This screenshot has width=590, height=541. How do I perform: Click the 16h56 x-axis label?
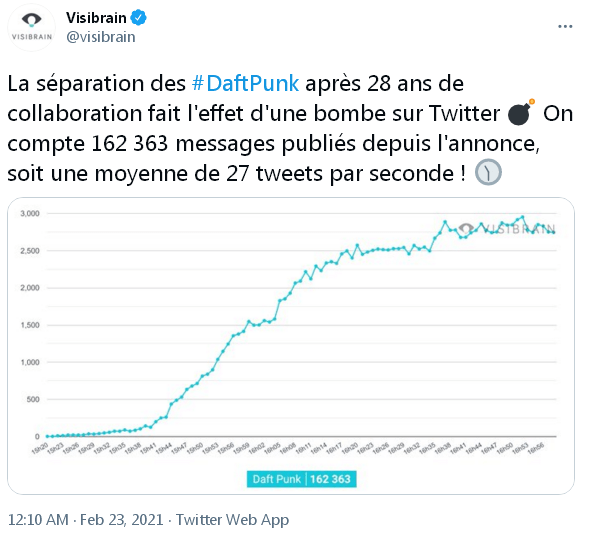(x=536, y=448)
